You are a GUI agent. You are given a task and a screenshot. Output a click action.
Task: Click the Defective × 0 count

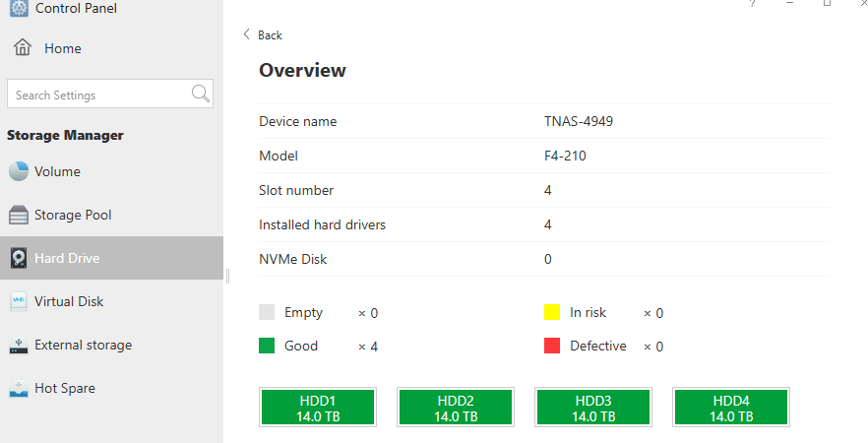tap(653, 347)
